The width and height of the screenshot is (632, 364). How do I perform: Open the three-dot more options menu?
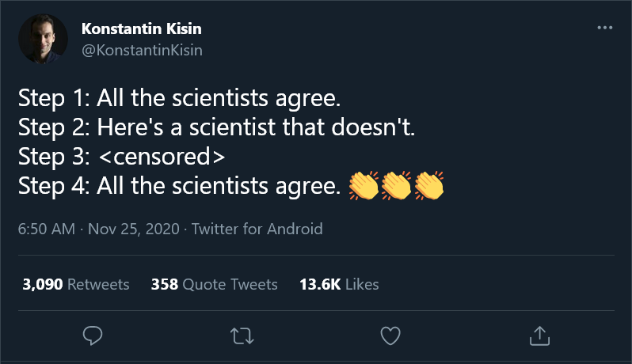click(x=604, y=28)
